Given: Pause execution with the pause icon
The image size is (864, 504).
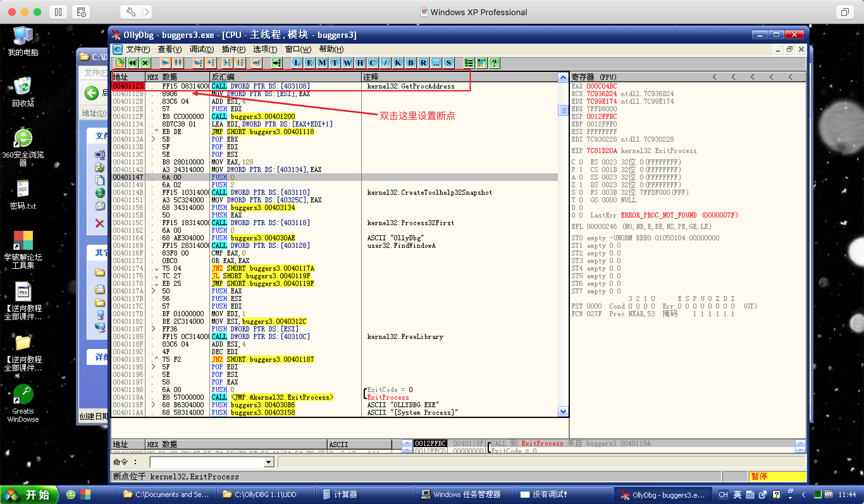Looking at the screenshot, I should tap(178, 63).
